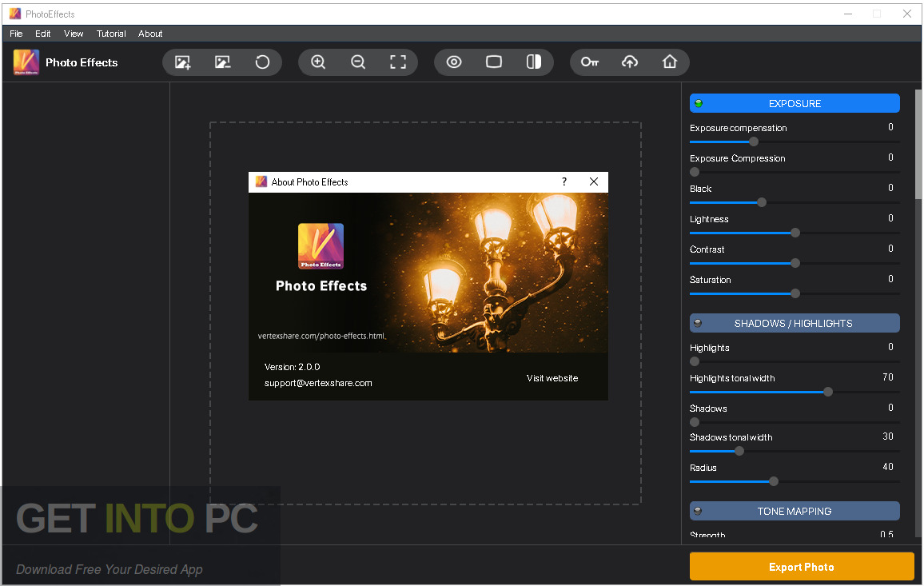Open the Tutorial menu

pyautogui.click(x=111, y=34)
